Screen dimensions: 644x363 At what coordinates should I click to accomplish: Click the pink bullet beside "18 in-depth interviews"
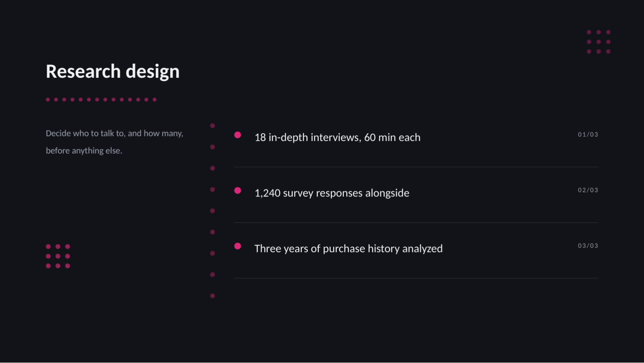pos(238,135)
